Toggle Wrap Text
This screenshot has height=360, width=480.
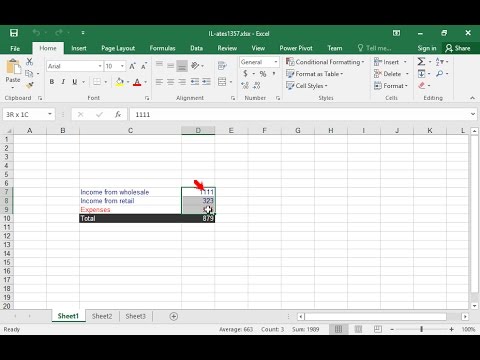pos(222,66)
